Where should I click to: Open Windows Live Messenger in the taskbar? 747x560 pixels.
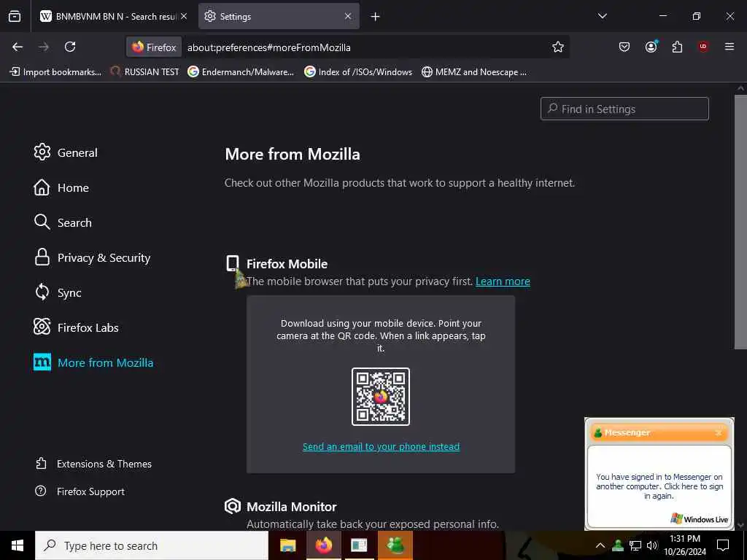coord(395,545)
